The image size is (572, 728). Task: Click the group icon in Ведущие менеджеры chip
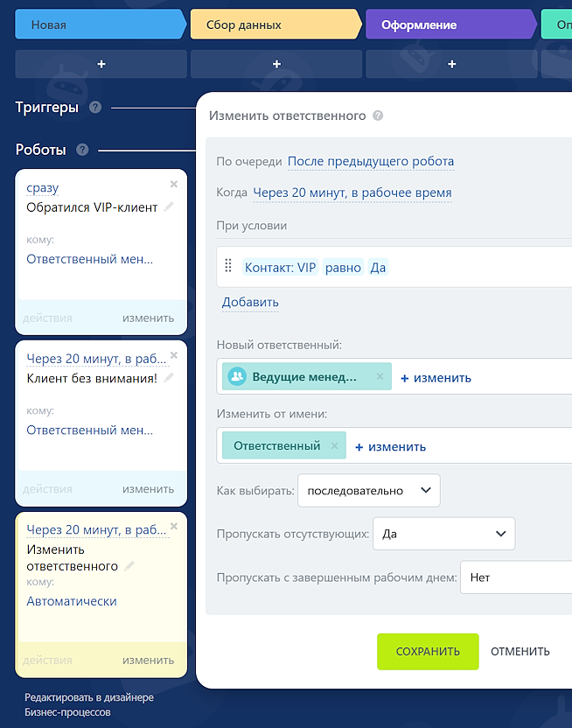coord(237,376)
